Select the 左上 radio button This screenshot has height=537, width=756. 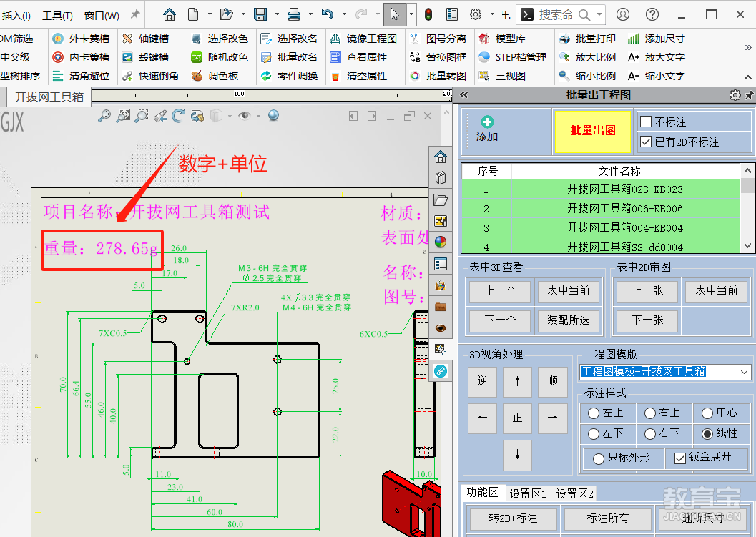tap(594, 413)
